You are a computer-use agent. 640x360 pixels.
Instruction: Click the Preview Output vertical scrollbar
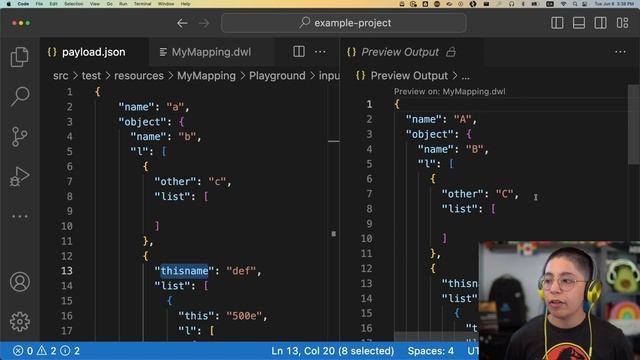634,124
